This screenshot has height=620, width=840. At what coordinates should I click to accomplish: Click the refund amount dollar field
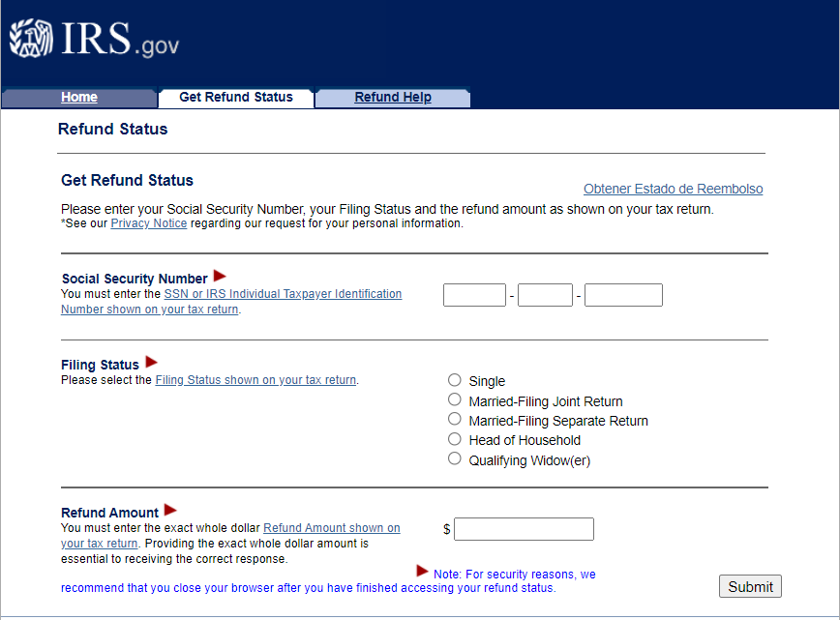tap(524, 529)
